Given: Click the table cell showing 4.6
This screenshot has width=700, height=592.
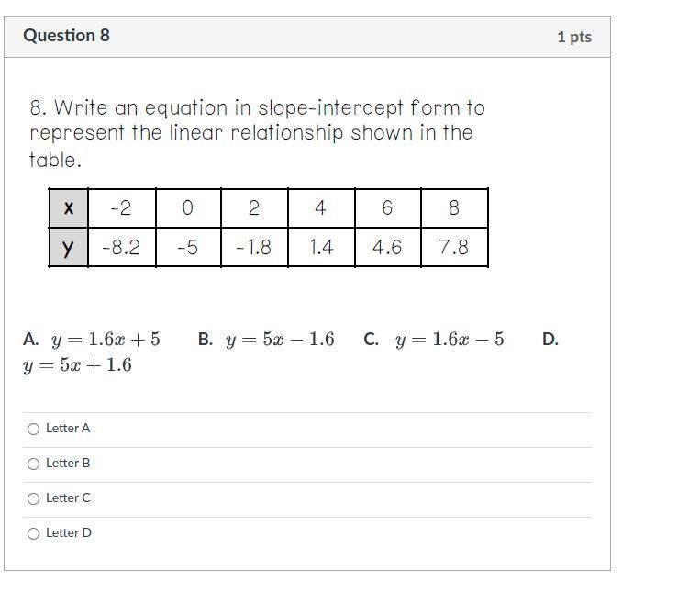Looking at the screenshot, I should pyautogui.click(x=387, y=248).
